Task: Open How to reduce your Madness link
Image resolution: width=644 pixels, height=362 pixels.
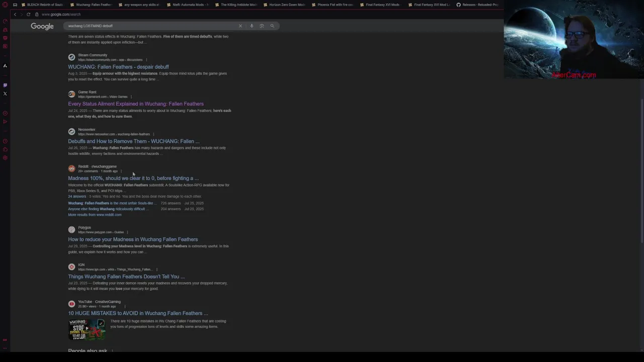Action: pos(133,239)
